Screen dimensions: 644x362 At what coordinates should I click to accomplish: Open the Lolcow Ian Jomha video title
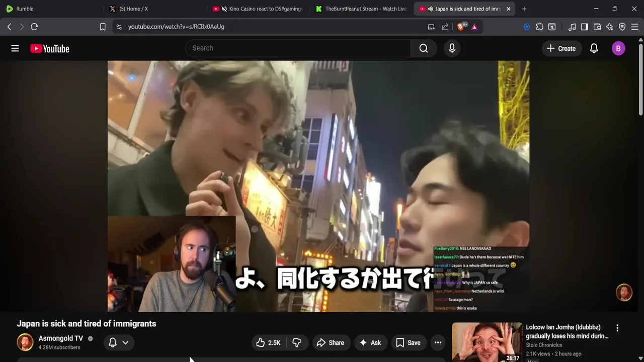(567, 332)
